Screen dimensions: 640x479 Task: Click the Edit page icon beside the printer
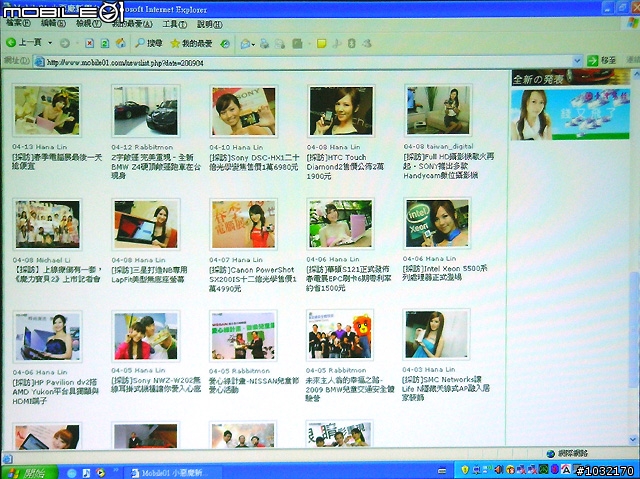click(x=280, y=43)
